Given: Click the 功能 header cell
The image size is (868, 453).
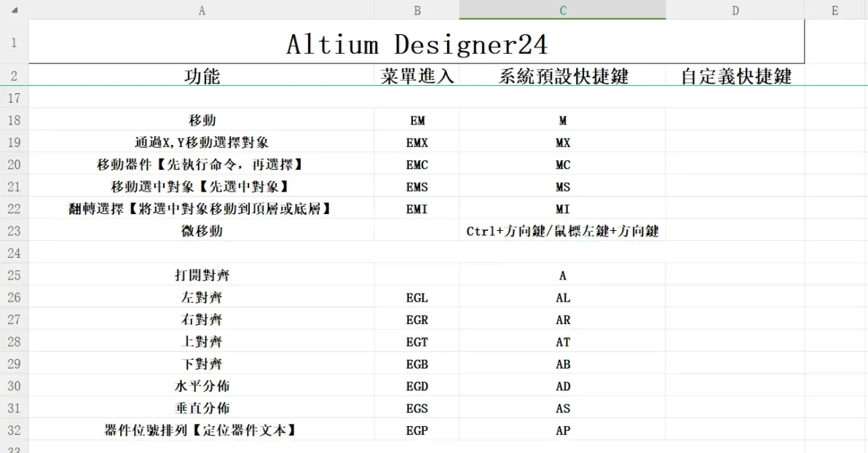Looking at the screenshot, I should click(202, 75).
